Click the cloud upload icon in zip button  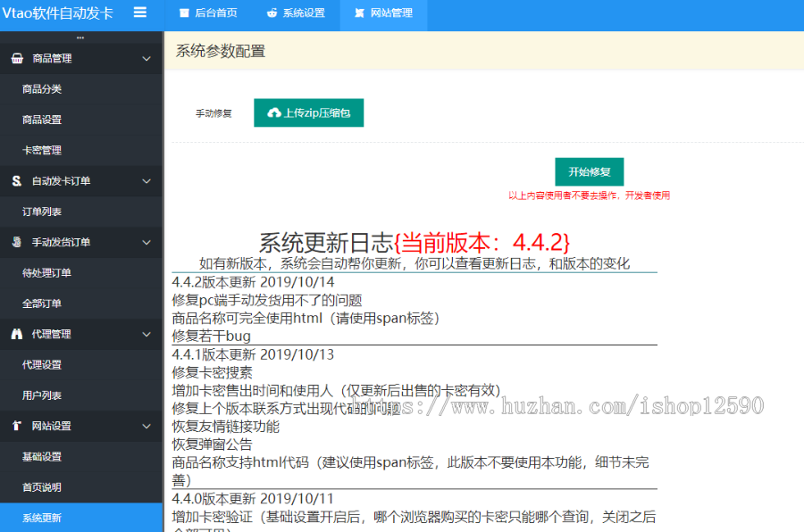[x=274, y=112]
